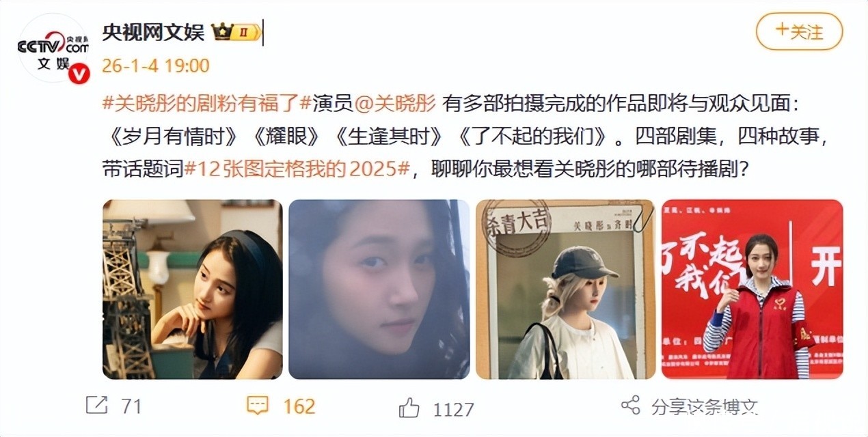
Task: View first photo with Eiffel Tower model
Action: (x=193, y=289)
